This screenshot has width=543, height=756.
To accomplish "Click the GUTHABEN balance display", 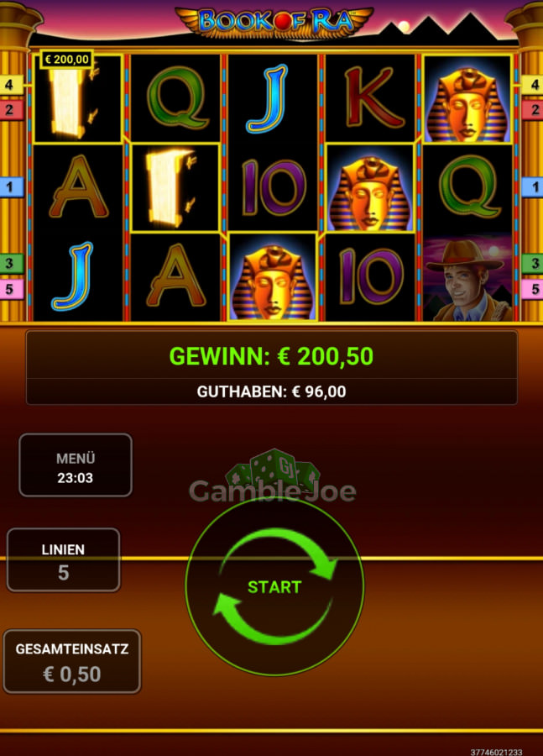I will tap(271, 391).
